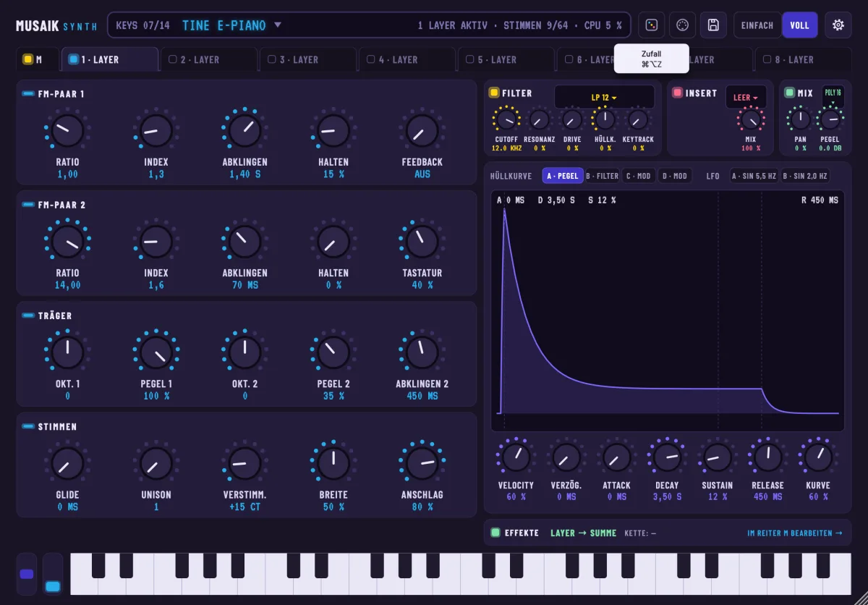
Task: Toggle FM-PAAR 1 section power indicator
Action: pyautogui.click(x=28, y=94)
